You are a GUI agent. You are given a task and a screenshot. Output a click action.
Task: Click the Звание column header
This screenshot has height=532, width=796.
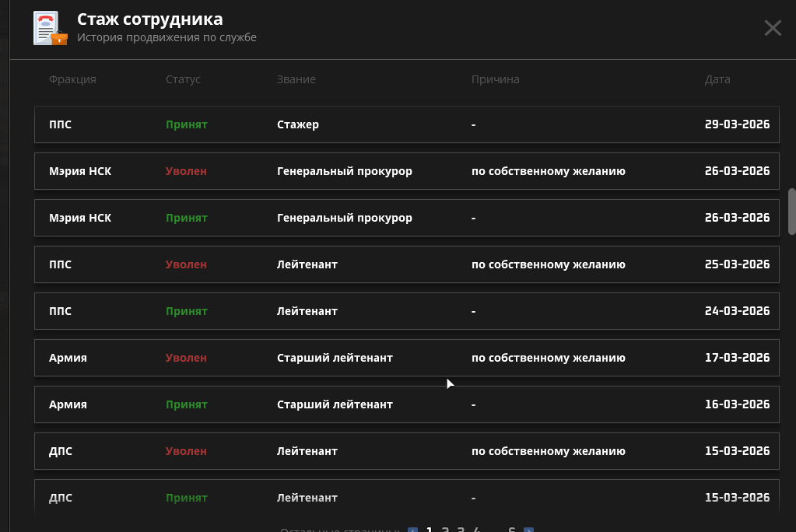[x=296, y=79]
